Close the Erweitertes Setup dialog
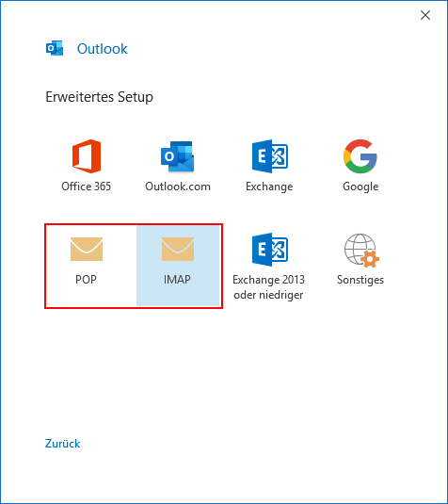Image resolution: width=448 pixels, height=504 pixels. pos(425,15)
